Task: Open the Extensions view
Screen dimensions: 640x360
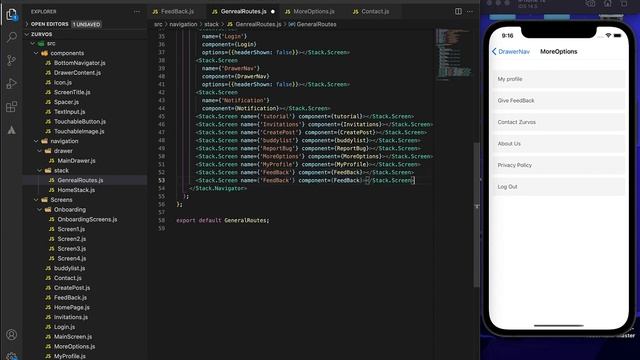Action: click(11, 107)
